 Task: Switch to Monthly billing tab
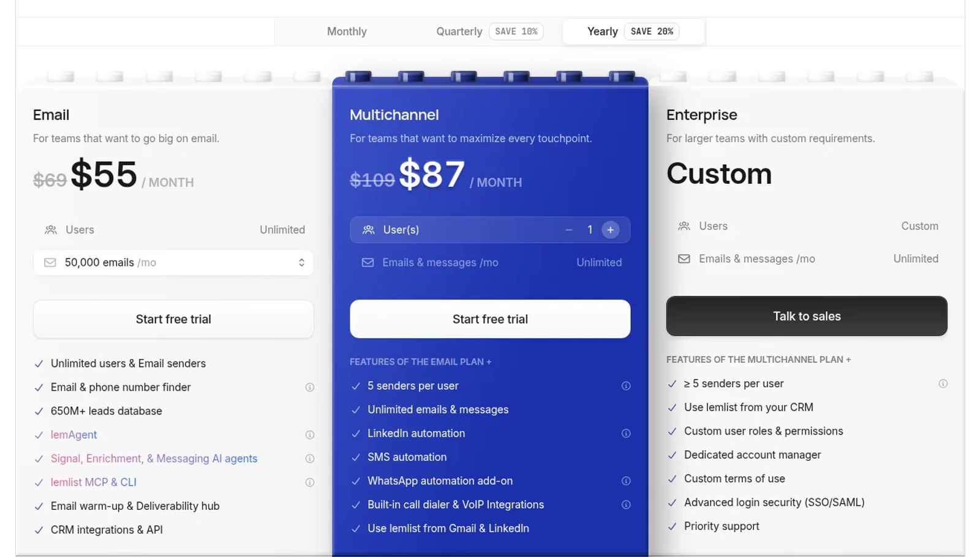347,31
